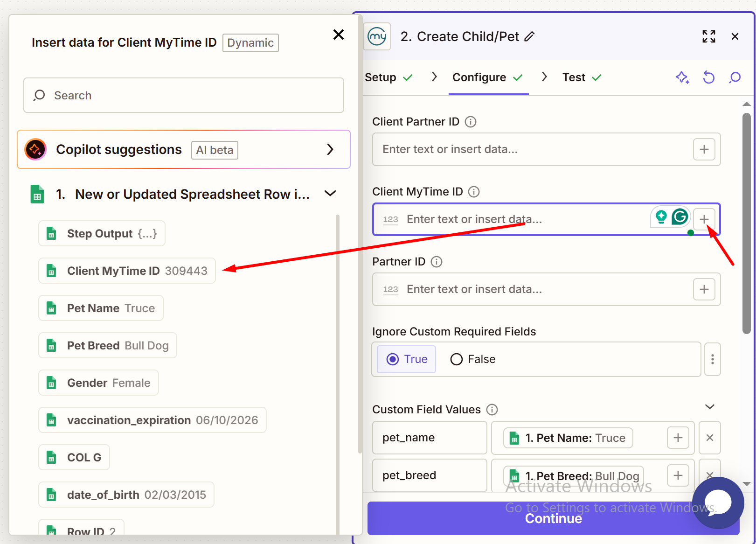
Task: Click the AI sparkle icon in step header
Action: coord(682,77)
